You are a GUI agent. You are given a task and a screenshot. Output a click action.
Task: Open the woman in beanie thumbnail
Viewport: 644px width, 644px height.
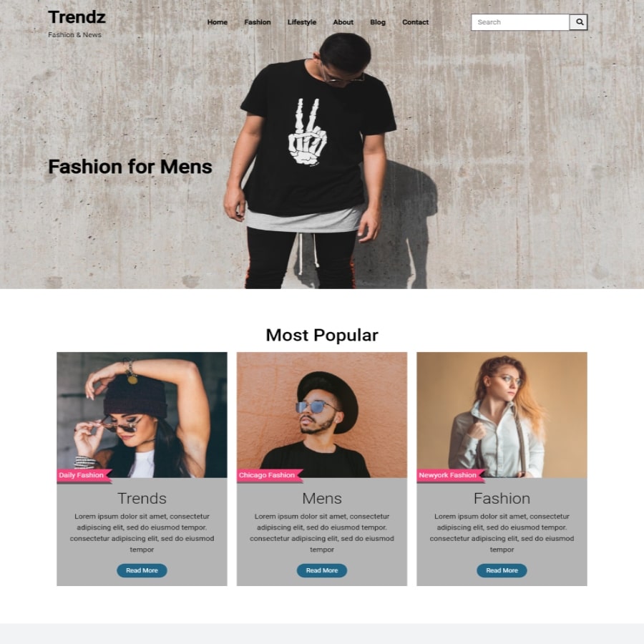point(142,414)
